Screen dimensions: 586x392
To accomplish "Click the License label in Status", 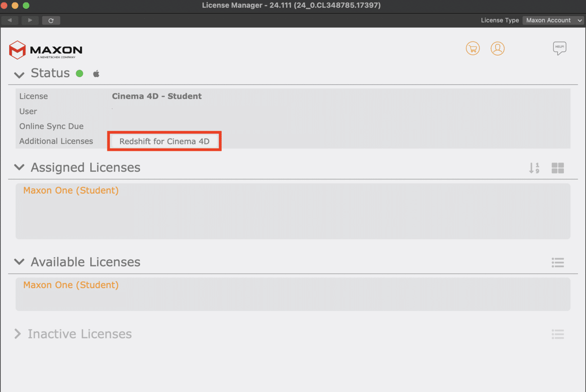I will [34, 96].
